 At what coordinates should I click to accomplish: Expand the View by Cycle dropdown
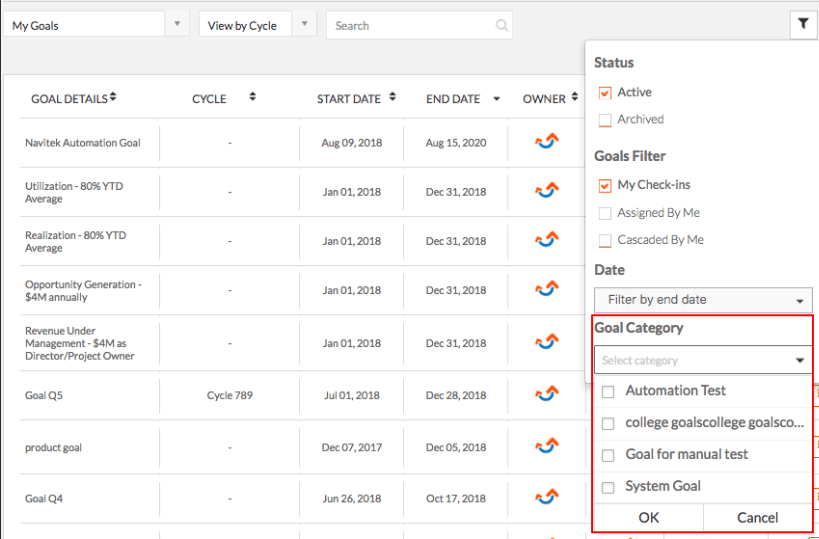tap(258, 25)
